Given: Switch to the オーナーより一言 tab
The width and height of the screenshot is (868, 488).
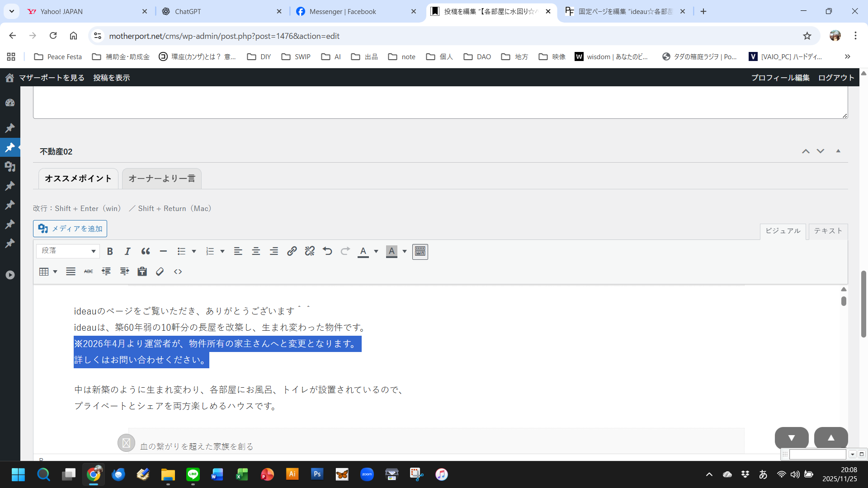Looking at the screenshot, I should click(x=162, y=178).
